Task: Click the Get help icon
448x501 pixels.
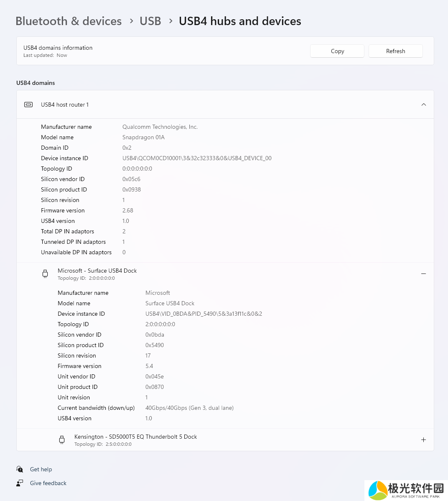Action: (20, 469)
